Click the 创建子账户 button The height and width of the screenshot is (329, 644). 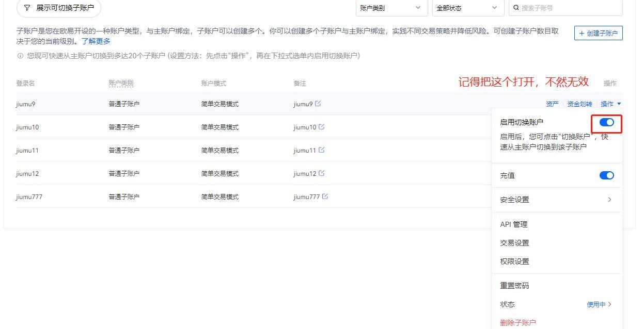pyautogui.click(x=598, y=33)
